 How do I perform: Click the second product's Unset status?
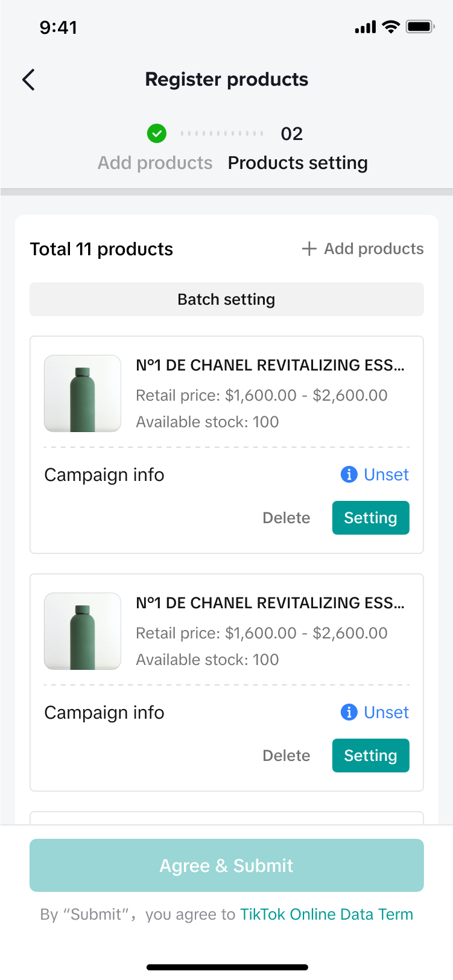coord(386,713)
